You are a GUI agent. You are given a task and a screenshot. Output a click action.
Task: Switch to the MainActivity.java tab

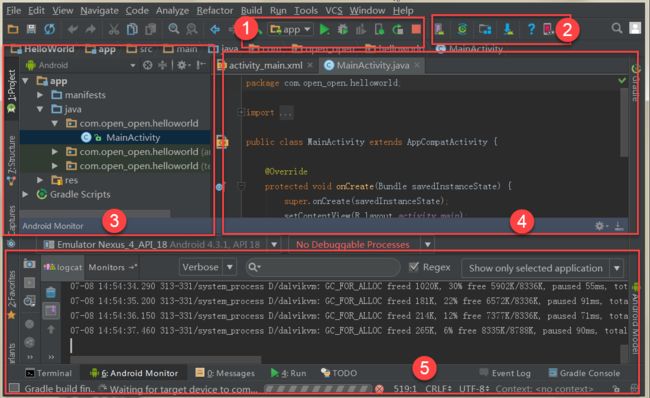coord(372,65)
